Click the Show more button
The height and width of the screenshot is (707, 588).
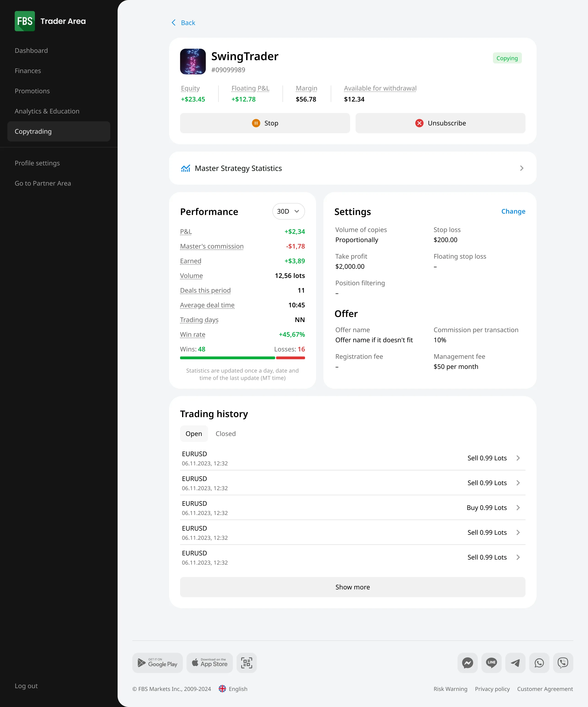(x=352, y=587)
